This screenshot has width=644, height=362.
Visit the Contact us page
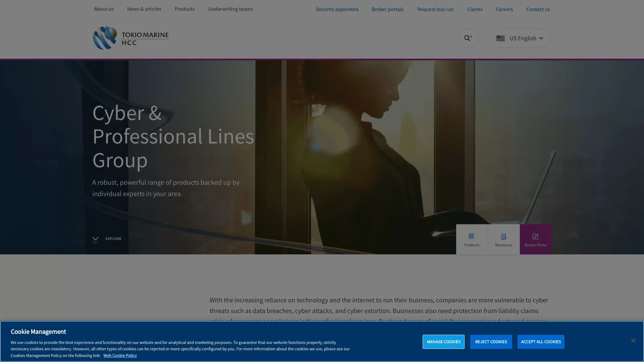click(x=538, y=9)
